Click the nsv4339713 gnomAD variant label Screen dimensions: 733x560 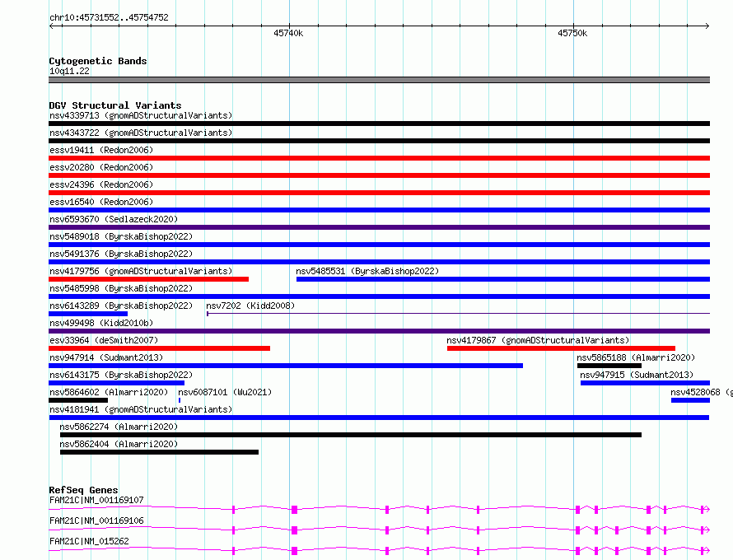point(141,115)
